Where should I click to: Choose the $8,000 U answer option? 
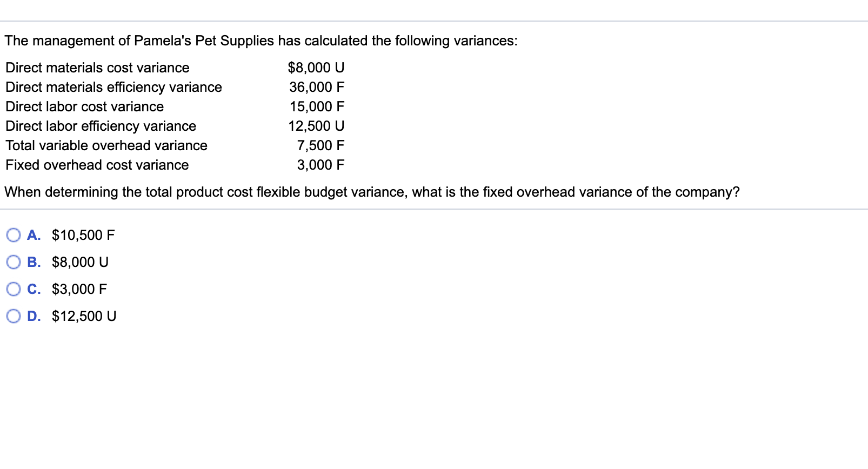tap(79, 262)
